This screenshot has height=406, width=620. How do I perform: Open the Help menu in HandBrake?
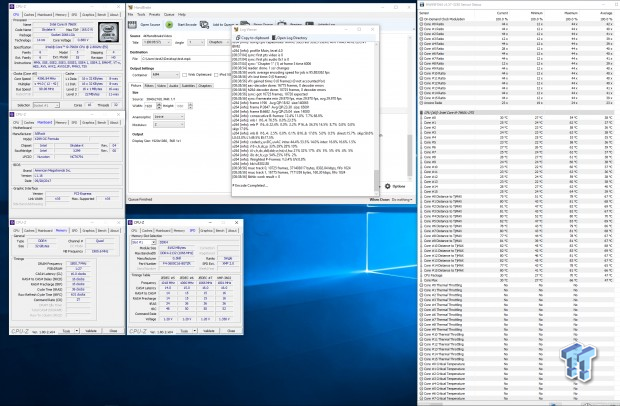point(181,15)
